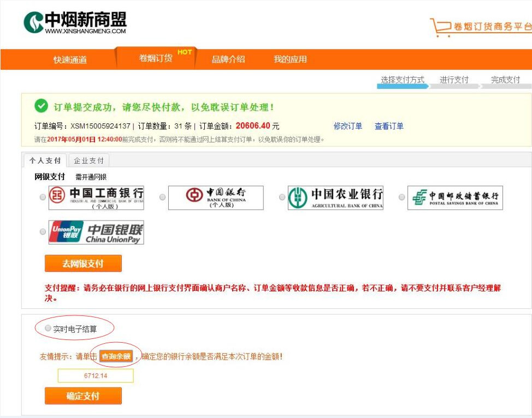
Task: Click the WWW.XINSHANGMENG.COM address text
Action: pos(85,31)
